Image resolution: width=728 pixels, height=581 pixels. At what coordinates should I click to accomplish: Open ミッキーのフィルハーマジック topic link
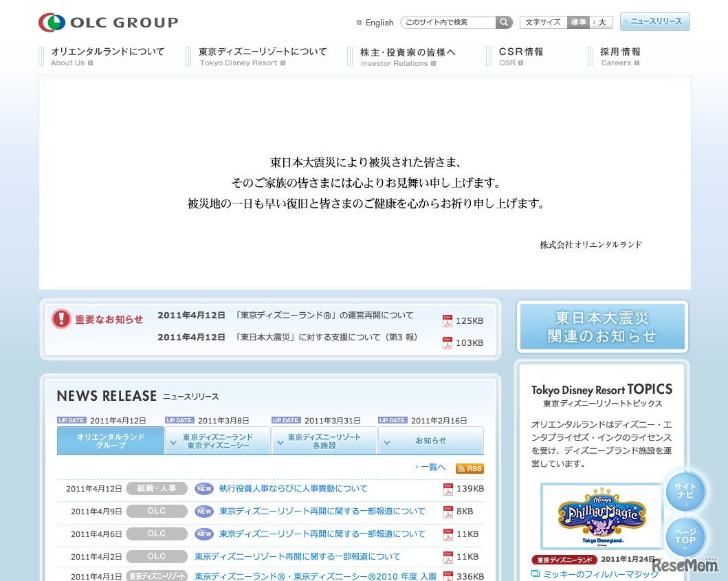pos(601,575)
